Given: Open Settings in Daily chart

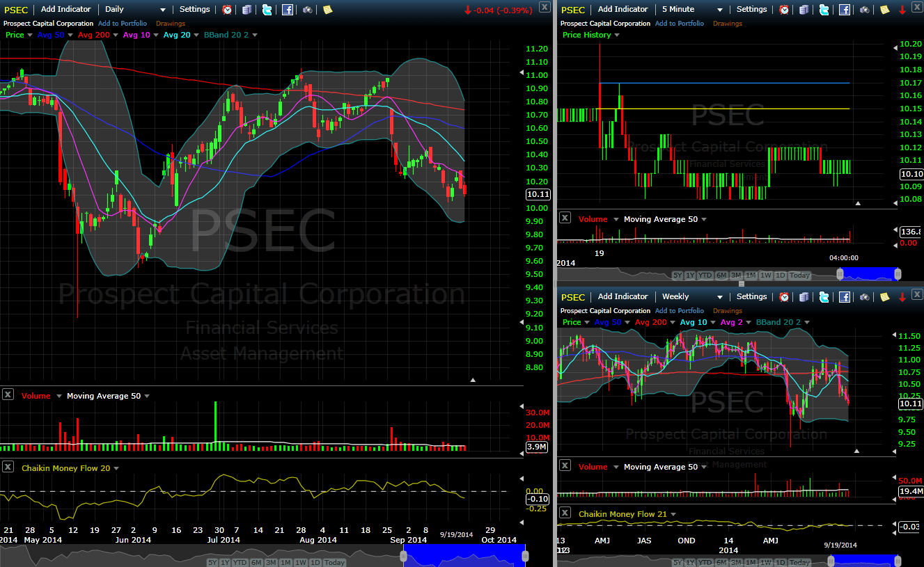Looking at the screenshot, I should click(194, 9).
